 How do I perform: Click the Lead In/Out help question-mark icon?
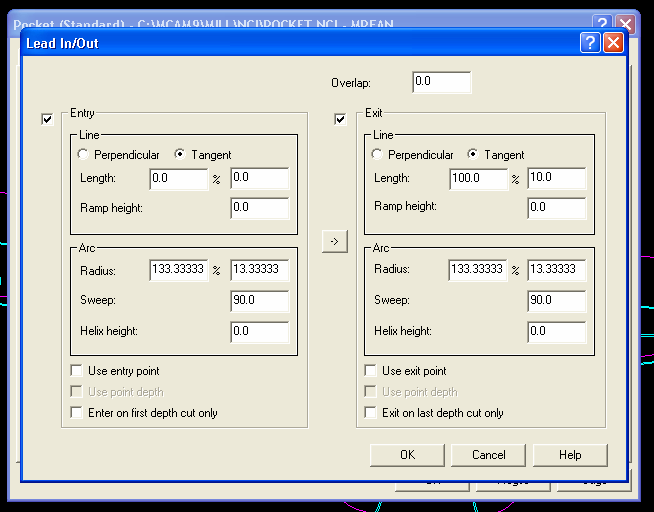click(x=590, y=43)
